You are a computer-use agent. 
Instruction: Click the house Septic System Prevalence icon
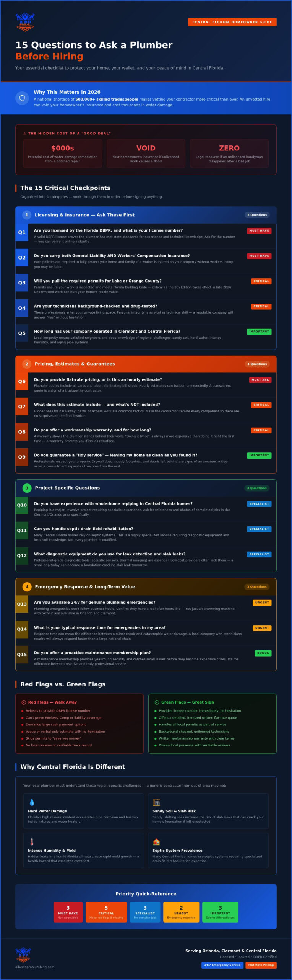(x=156, y=841)
